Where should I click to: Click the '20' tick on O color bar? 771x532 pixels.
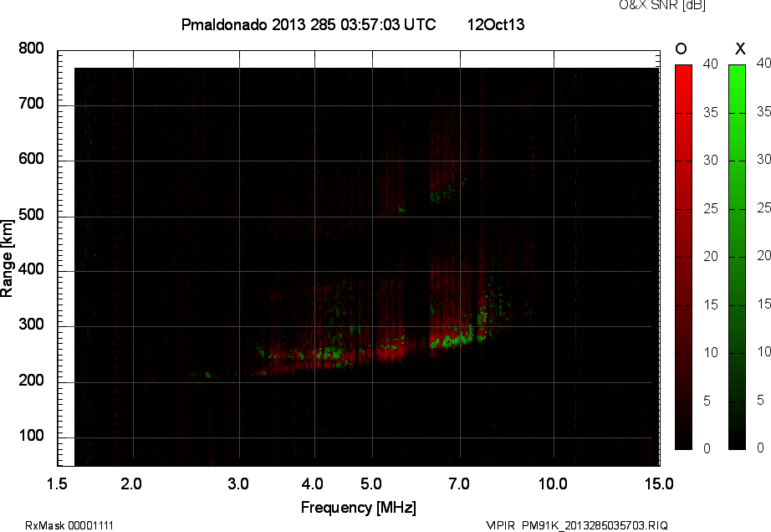(x=711, y=256)
